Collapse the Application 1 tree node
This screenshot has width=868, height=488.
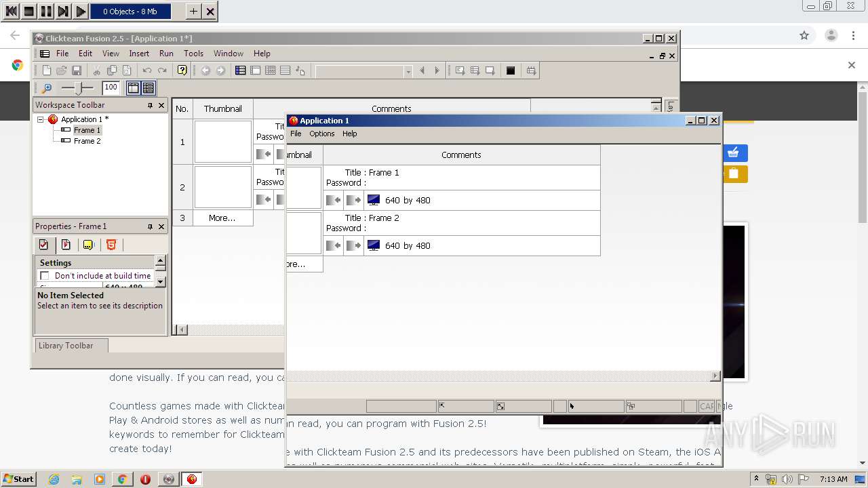[x=41, y=119]
